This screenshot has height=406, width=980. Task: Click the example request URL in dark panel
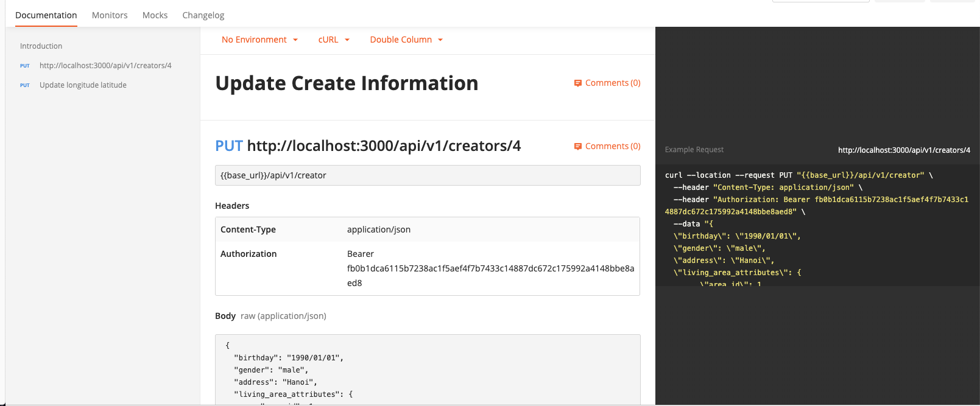[x=904, y=150]
